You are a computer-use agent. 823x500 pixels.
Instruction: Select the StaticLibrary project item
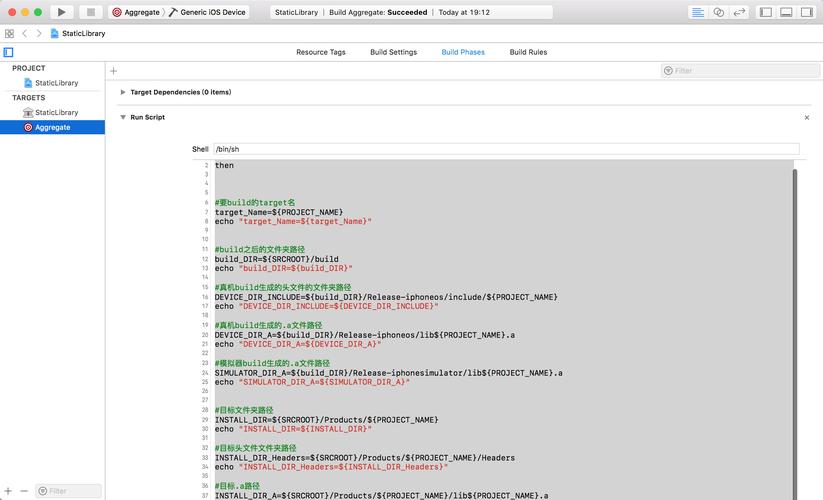pyautogui.click(x=52, y=83)
